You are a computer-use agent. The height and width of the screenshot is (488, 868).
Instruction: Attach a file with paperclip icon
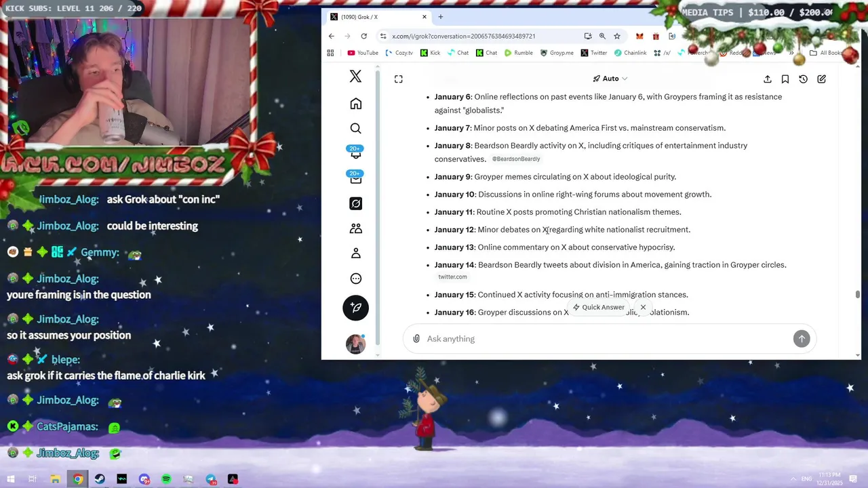click(x=416, y=339)
